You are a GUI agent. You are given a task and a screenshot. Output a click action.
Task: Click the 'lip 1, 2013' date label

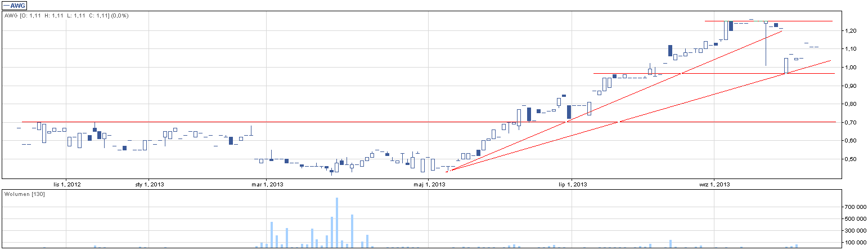point(573,184)
